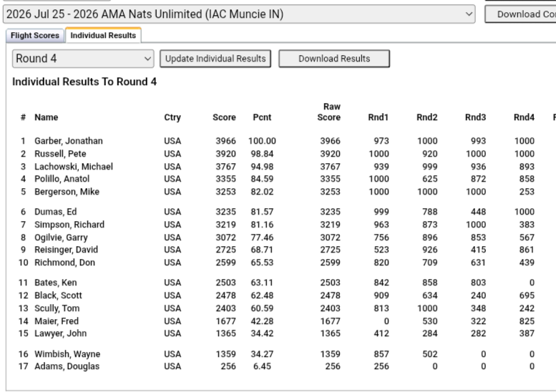Screen dimensions: 556x392
Task: Click the partially visible Download button at top right
Action: (x=520, y=14)
